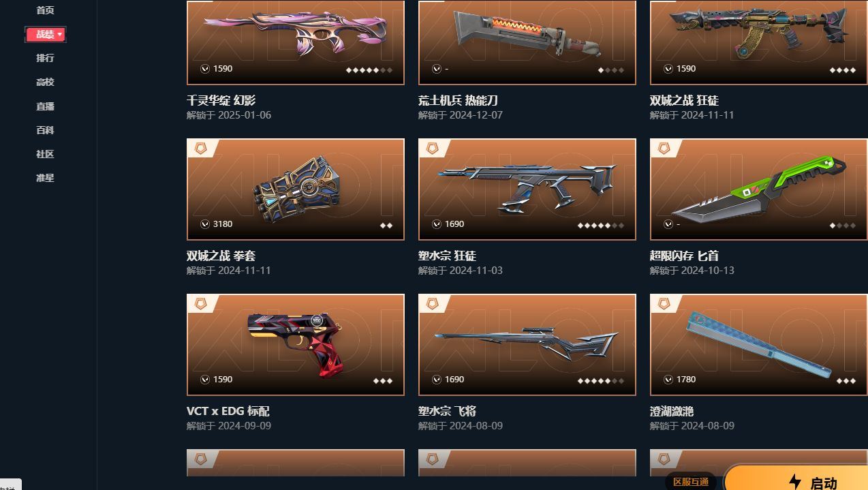Open the 社区 sidebar entry
This screenshot has width=868, height=490.
(45, 154)
